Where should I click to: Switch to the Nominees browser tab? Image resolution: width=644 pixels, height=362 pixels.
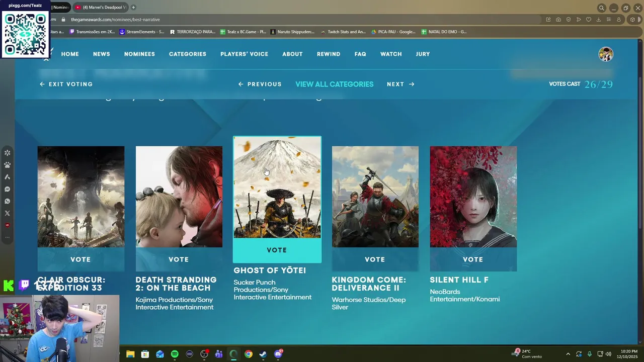tap(60, 8)
